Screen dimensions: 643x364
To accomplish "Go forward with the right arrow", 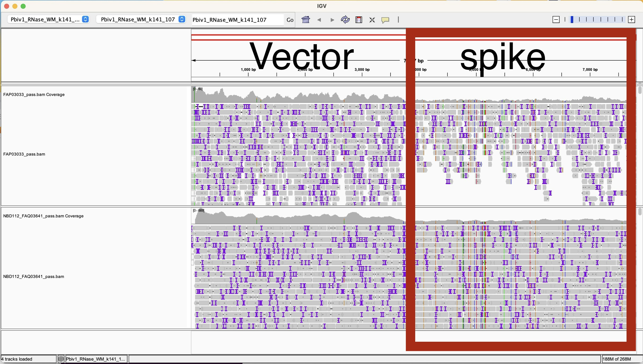I will [x=332, y=20].
